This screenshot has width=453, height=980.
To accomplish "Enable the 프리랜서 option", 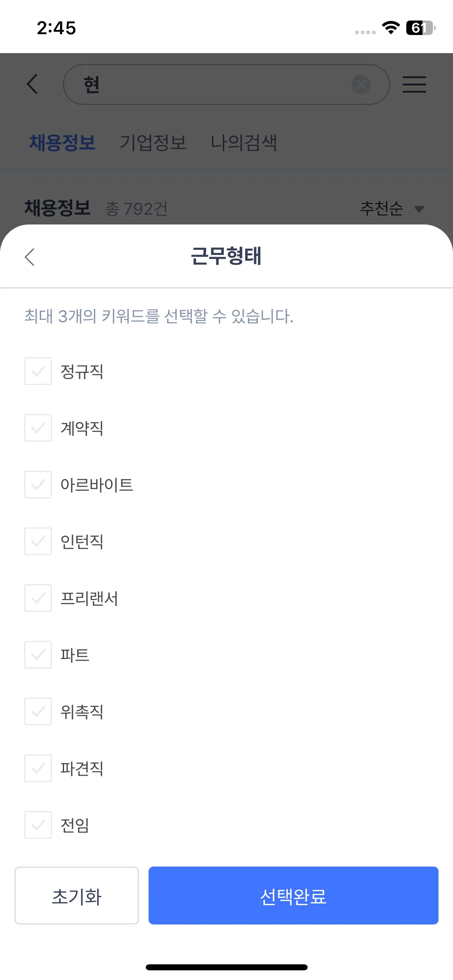I will click(38, 598).
